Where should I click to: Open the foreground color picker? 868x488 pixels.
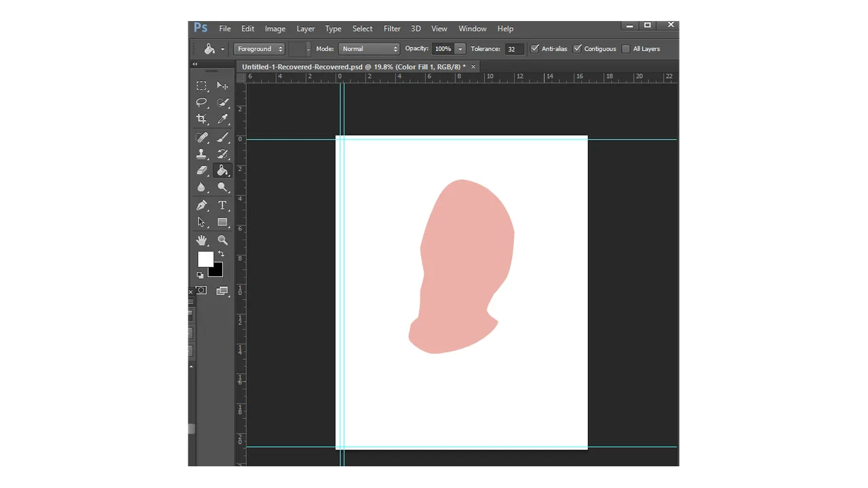[205, 258]
